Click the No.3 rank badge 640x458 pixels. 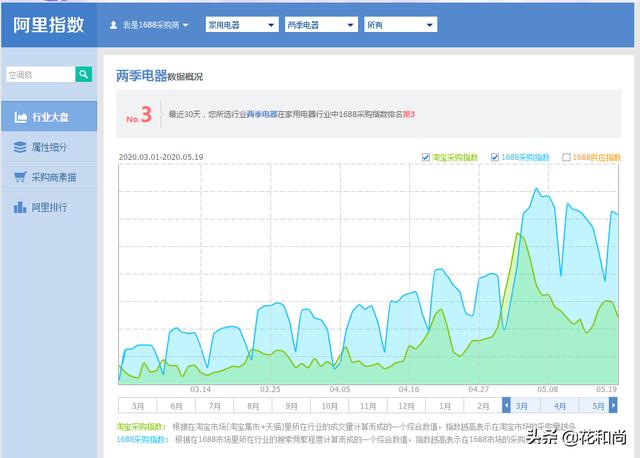(139, 114)
